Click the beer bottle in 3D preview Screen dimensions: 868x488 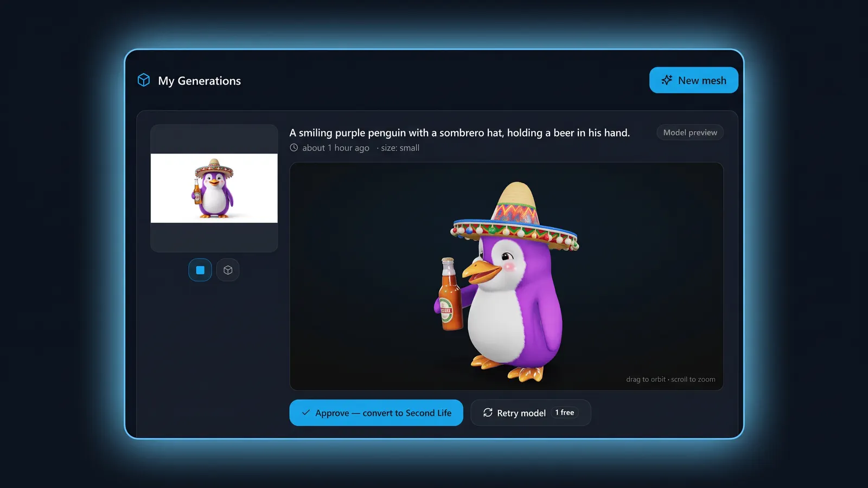tap(450, 294)
